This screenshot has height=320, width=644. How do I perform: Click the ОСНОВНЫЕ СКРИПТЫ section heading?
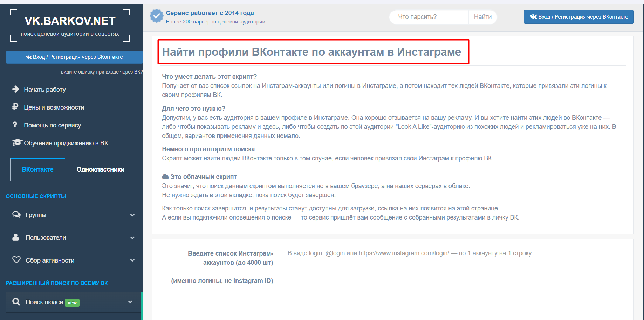[x=36, y=196]
